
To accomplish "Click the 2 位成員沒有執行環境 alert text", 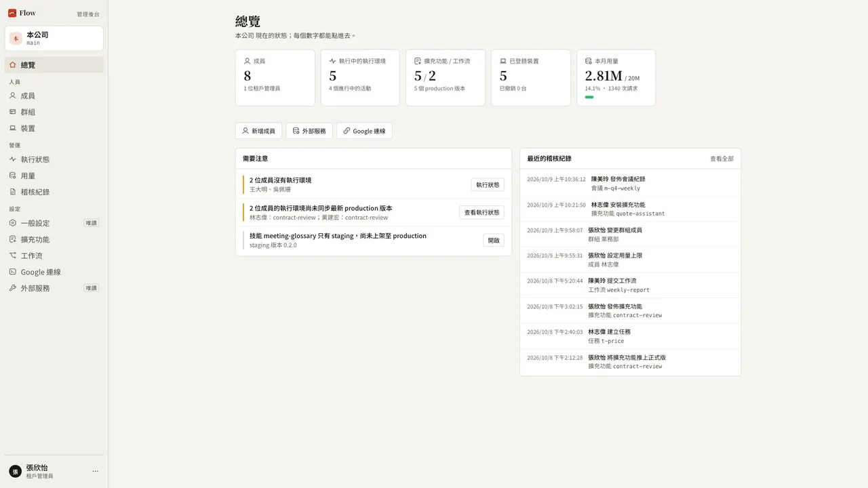I will 280,180.
